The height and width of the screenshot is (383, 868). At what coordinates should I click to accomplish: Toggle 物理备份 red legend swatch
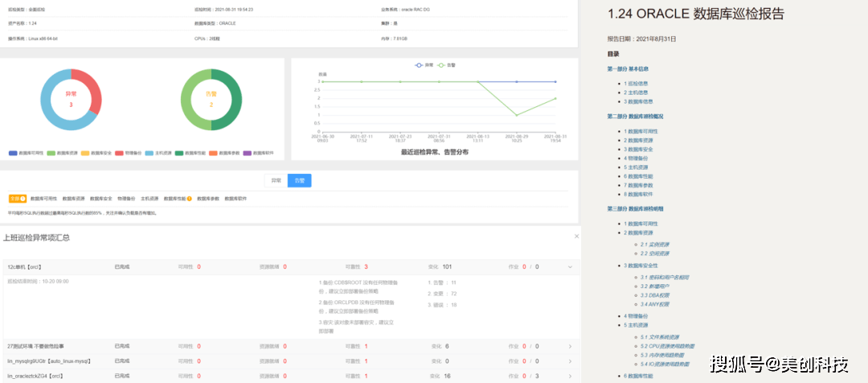point(119,153)
